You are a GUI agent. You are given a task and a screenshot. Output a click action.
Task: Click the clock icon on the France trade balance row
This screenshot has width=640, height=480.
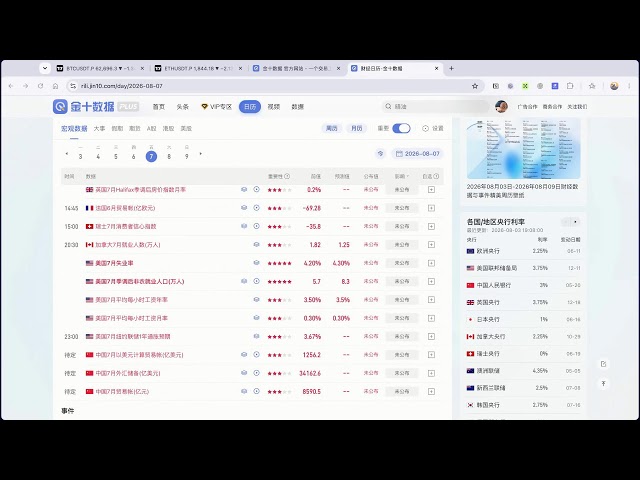256,208
